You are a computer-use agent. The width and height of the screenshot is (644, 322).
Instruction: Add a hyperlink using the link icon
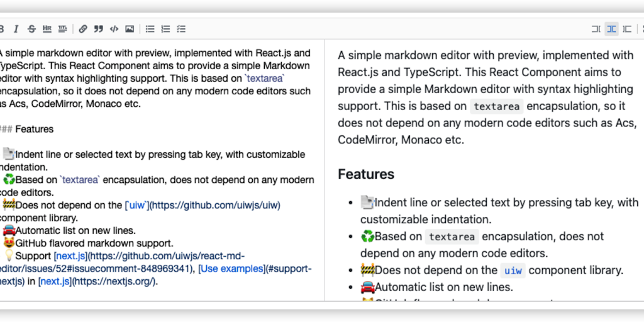tap(83, 29)
